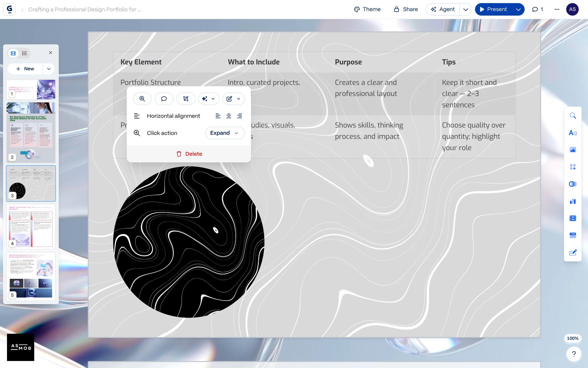Set horizontal alignment to right
Image resolution: width=588 pixels, height=368 pixels.
(239, 116)
